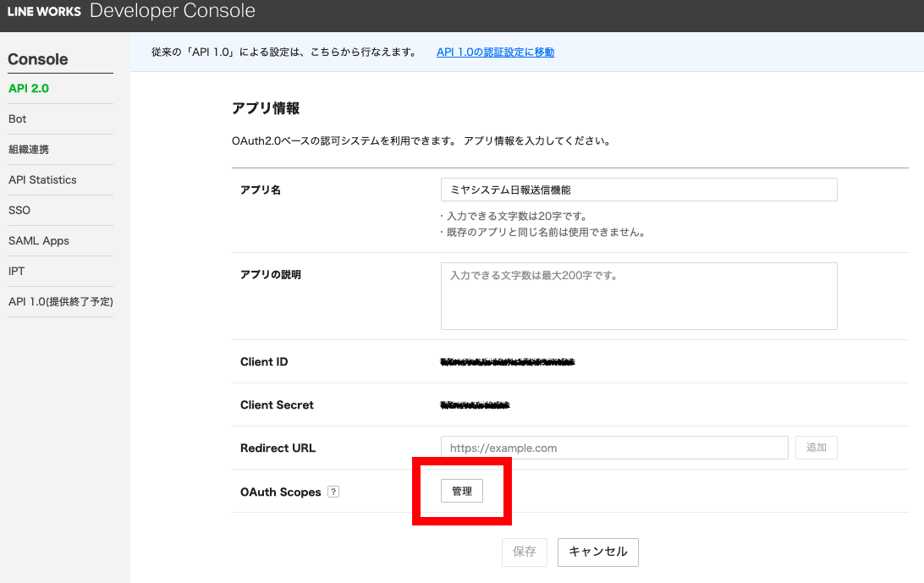This screenshot has height=583, width=924.
Task: Select IPT in the sidebar
Action: tap(17, 271)
